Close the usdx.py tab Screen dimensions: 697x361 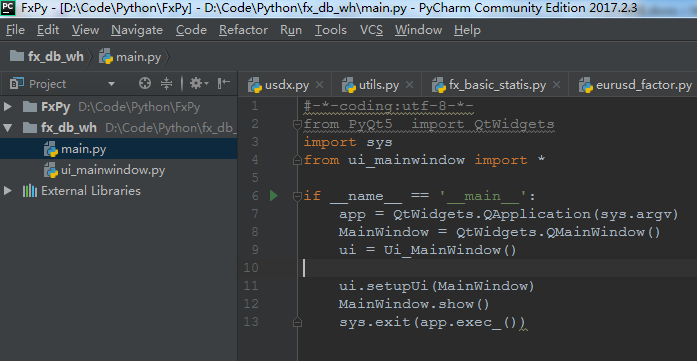tap(319, 85)
